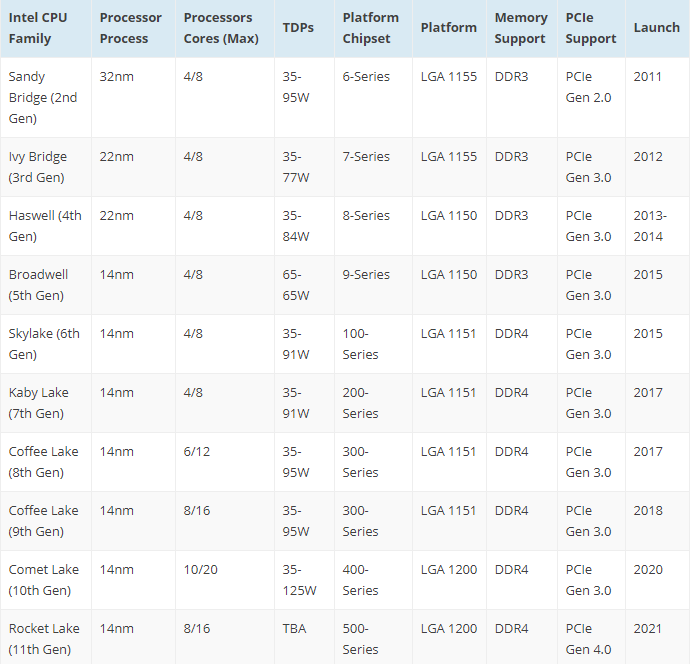Screen dimensions: 690x664
Task: Select the 'Comet Lake (10th Gen)' cell
Action: point(44,580)
